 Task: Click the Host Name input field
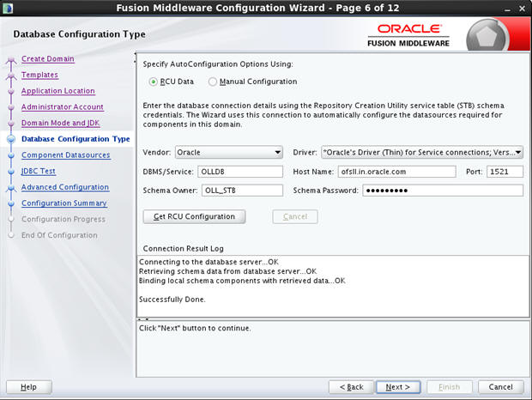coord(396,172)
